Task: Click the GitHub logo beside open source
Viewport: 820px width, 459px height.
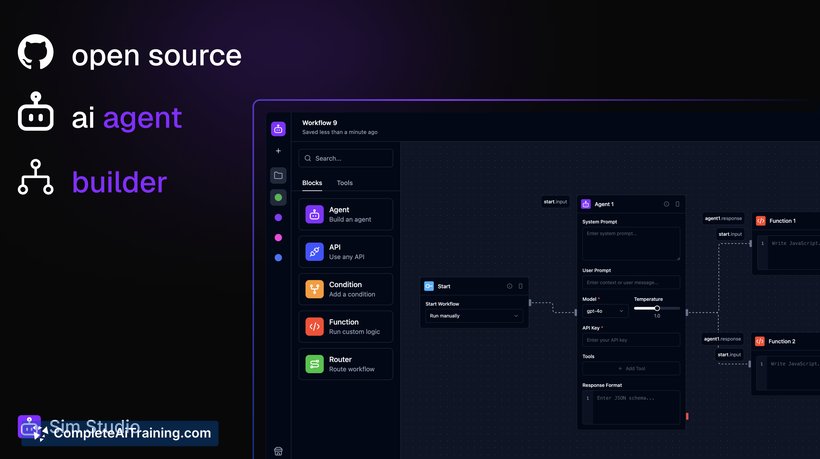Action: tap(36, 52)
